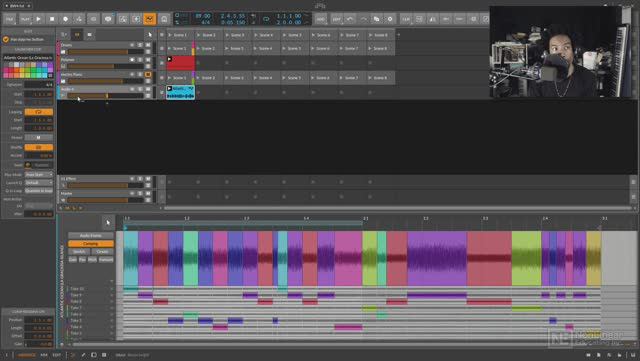This screenshot has width=640, height=361.
Task: Switch to the Edit view tab at the bottom
Action: click(56, 355)
